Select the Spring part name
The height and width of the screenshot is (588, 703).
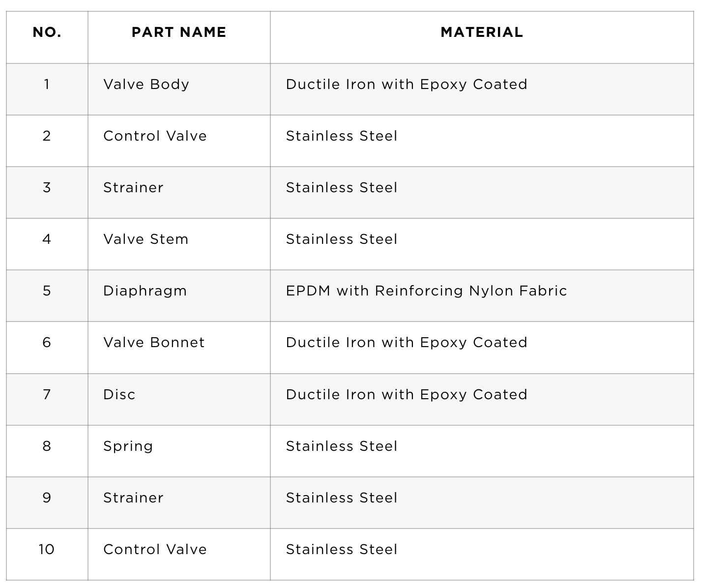point(128,446)
